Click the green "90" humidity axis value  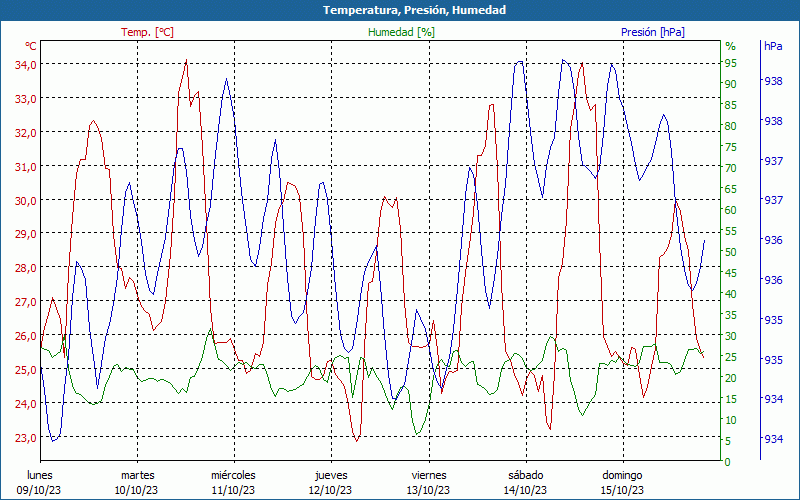click(731, 84)
